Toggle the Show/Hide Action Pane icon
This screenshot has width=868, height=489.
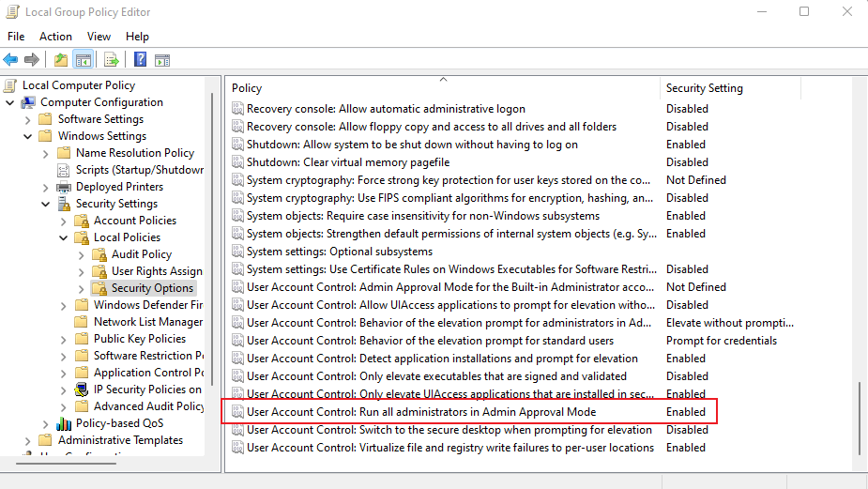click(x=162, y=60)
